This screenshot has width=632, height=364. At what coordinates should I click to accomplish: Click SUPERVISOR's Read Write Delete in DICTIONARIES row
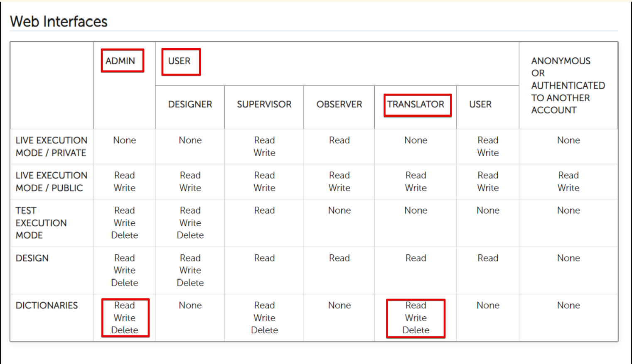pyautogui.click(x=264, y=318)
